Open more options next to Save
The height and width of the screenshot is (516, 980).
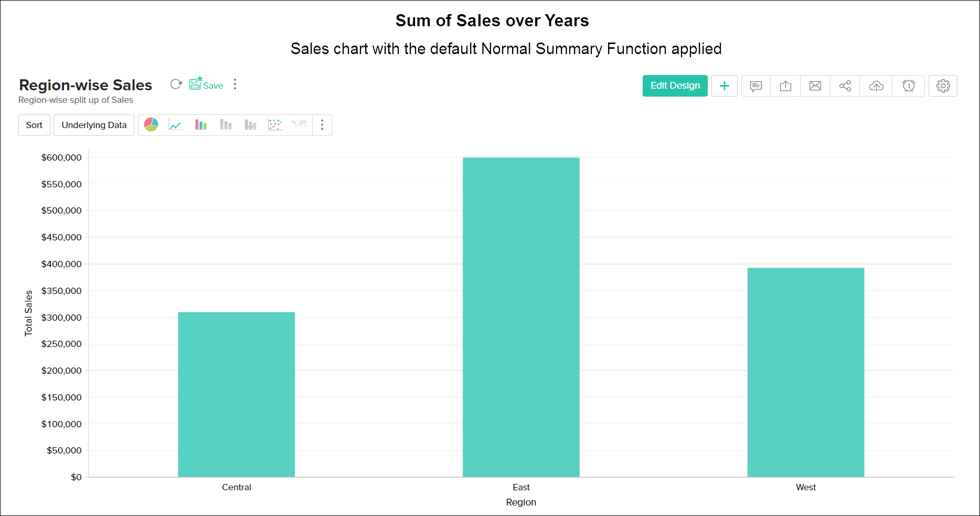pos(235,84)
